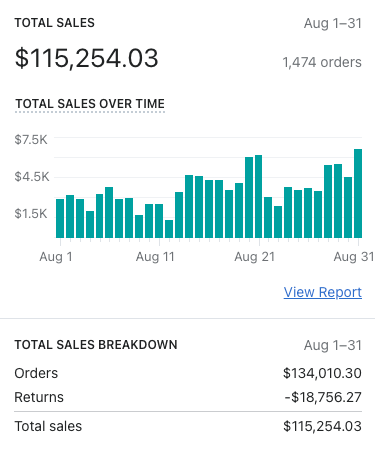Select the shortest bar after Aug 11
Image resolution: width=375 pixels, height=451 pixels.
point(169,229)
